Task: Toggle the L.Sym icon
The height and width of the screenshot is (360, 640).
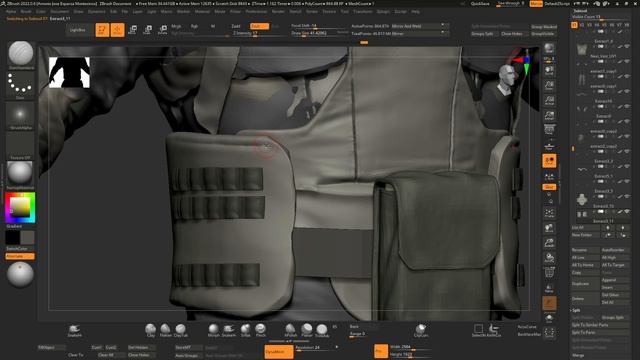Action: click(x=549, y=177)
